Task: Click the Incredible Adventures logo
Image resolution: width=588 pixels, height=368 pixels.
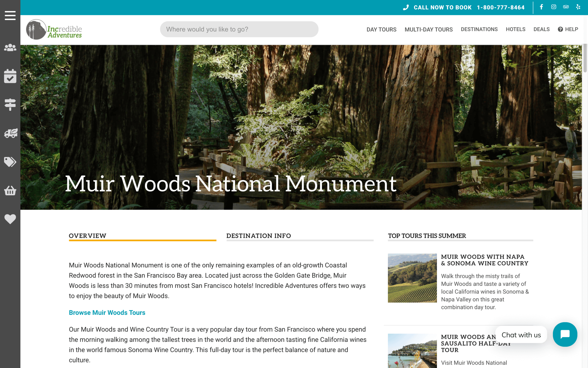Action: pyautogui.click(x=54, y=29)
